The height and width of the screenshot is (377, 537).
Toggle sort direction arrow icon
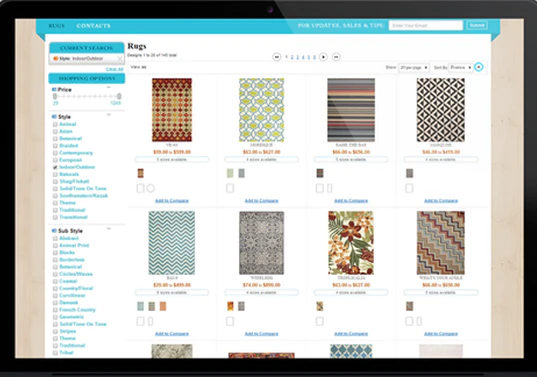[479, 67]
